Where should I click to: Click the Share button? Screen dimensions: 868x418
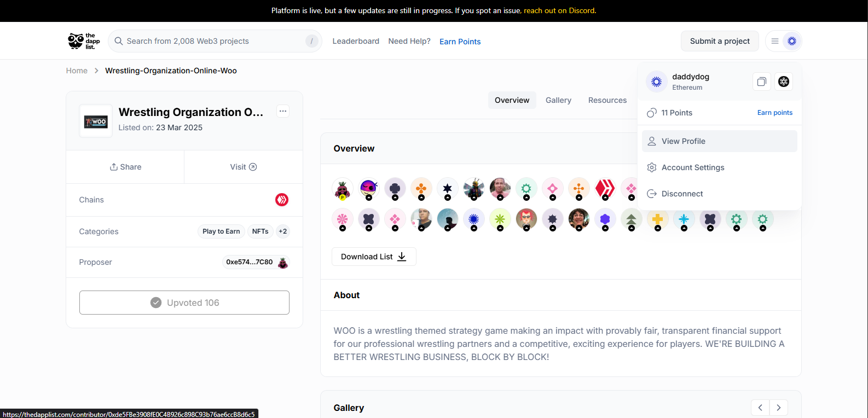coord(125,167)
